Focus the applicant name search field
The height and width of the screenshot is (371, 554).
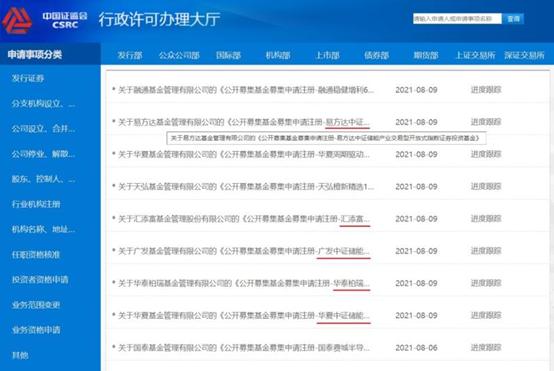457,19
